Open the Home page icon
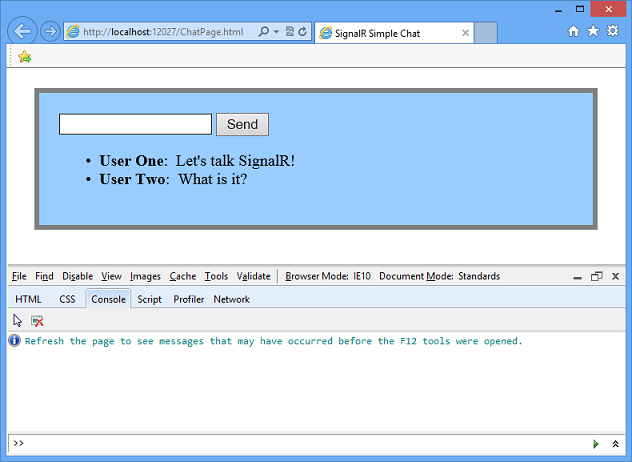The width and height of the screenshot is (632, 462). [x=574, y=32]
